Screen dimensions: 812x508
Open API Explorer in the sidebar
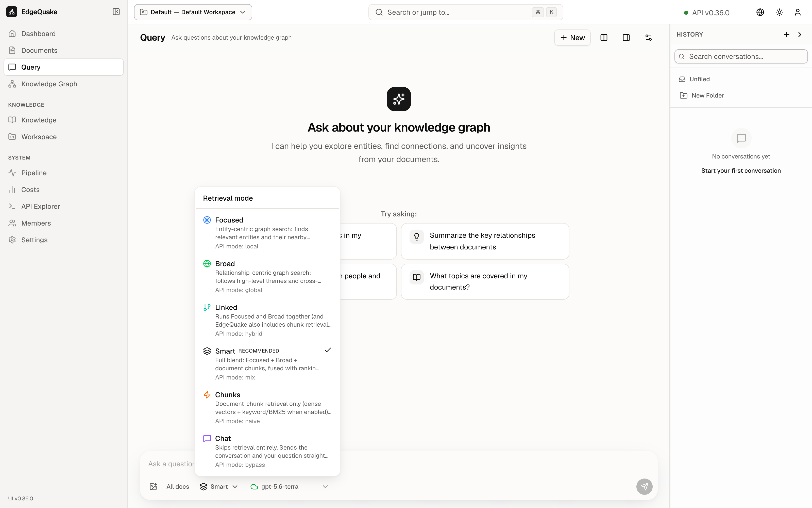coord(63,206)
